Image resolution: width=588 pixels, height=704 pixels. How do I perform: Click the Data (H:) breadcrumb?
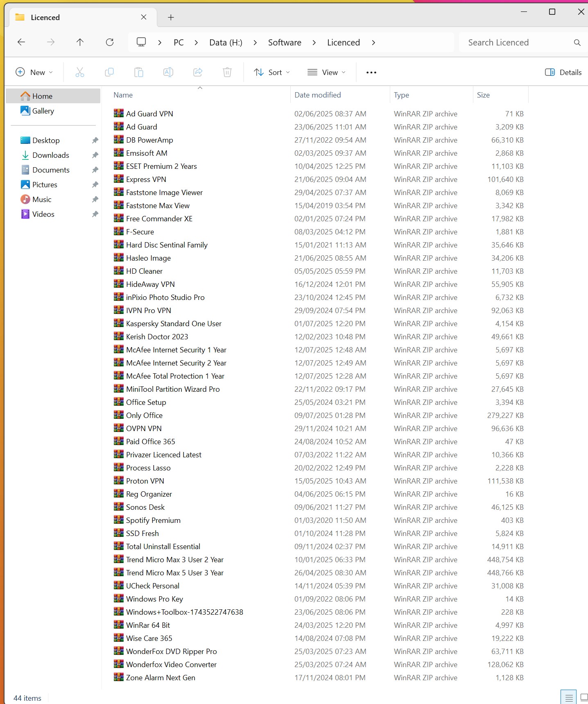coord(226,43)
